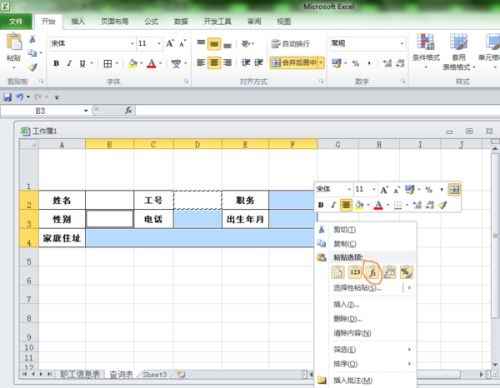Switch to the Page Layout tab
The image size is (500, 388).
coord(115,21)
